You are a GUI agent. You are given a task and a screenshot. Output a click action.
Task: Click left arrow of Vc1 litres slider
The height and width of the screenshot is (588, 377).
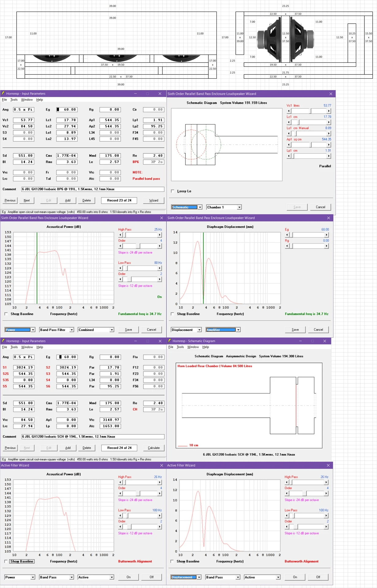pyautogui.click(x=289, y=111)
